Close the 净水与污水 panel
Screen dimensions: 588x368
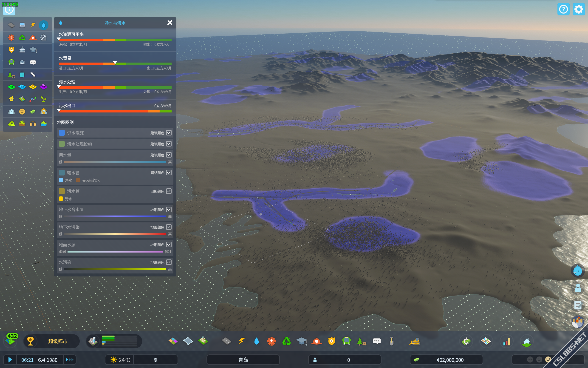[x=170, y=23]
